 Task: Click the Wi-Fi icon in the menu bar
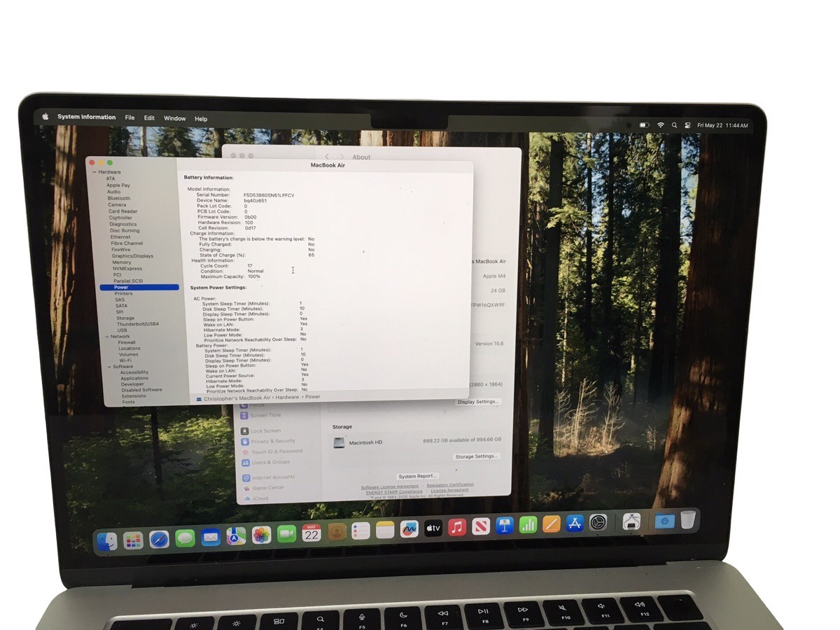pyautogui.click(x=660, y=125)
